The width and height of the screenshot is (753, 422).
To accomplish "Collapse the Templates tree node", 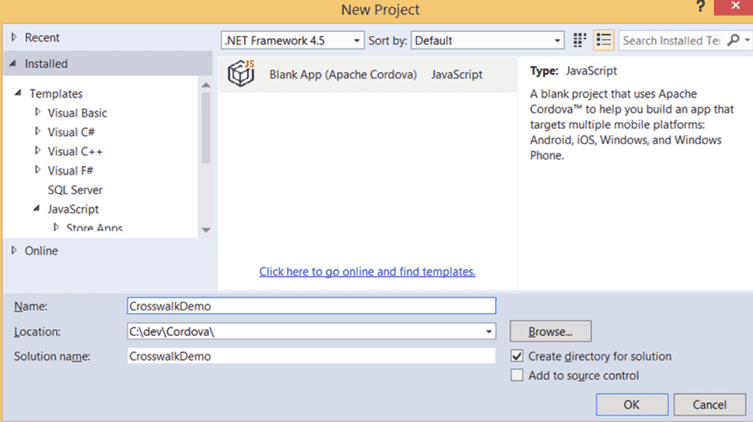I will (x=18, y=93).
